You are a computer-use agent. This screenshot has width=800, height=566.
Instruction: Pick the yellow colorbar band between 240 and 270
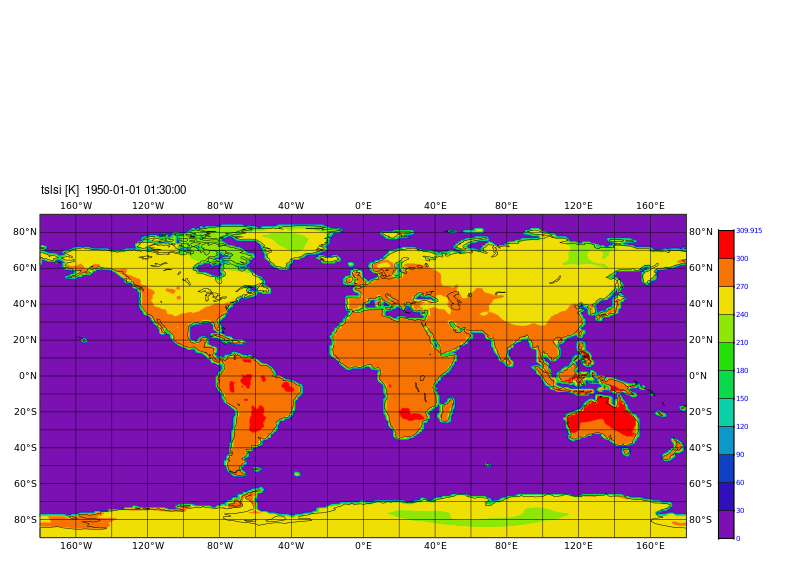coord(725,300)
